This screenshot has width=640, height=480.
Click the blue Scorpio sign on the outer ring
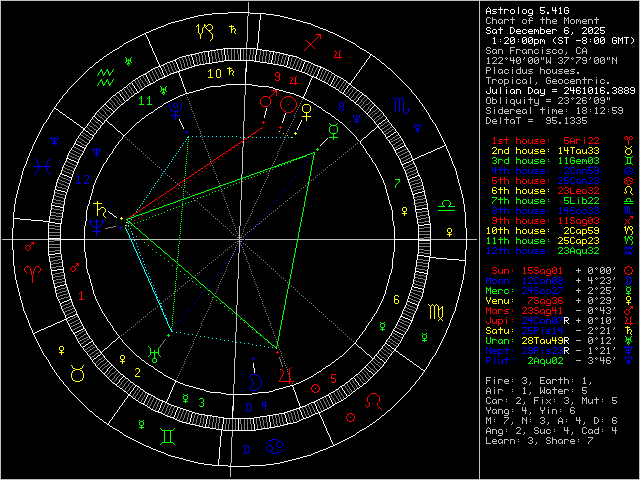tap(401, 105)
